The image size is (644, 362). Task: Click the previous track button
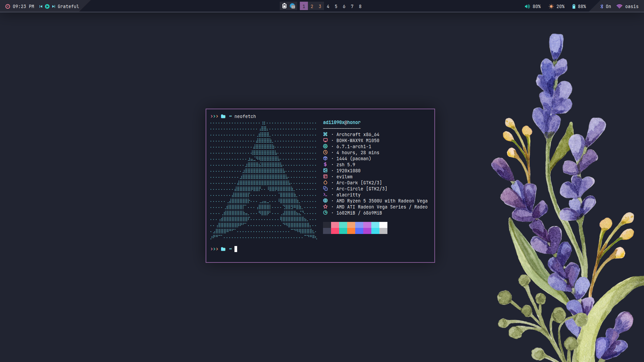coord(41,6)
